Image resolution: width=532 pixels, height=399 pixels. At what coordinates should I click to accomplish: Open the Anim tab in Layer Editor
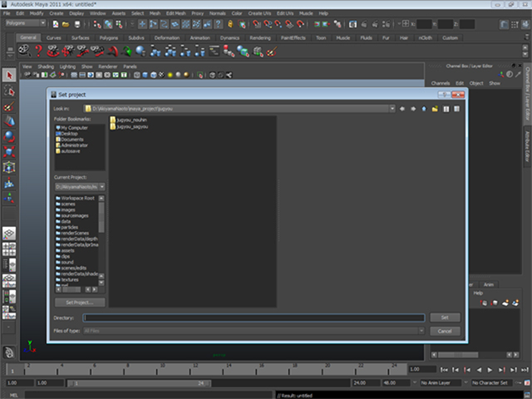click(x=489, y=284)
